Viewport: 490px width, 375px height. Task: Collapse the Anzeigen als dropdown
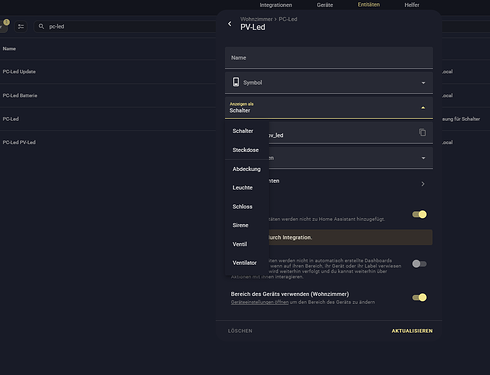tap(423, 108)
